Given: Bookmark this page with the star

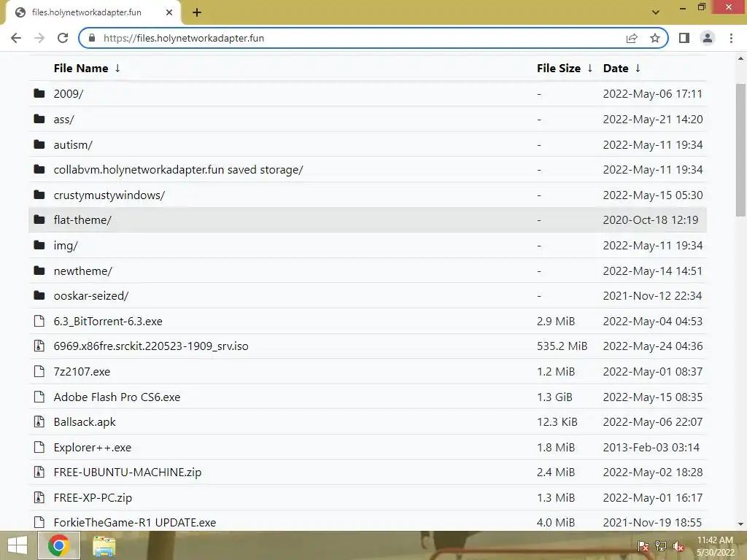Looking at the screenshot, I should pyautogui.click(x=655, y=38).
